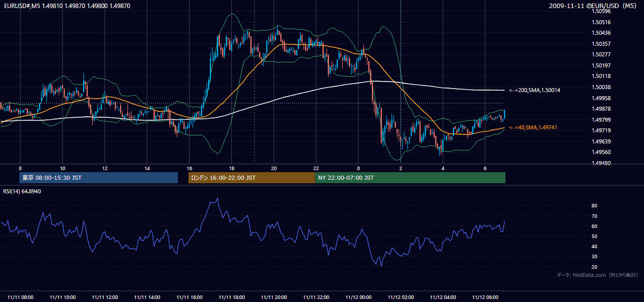
Task: Click hour label 10 under price chart
Action: click(x=62, y=168)
